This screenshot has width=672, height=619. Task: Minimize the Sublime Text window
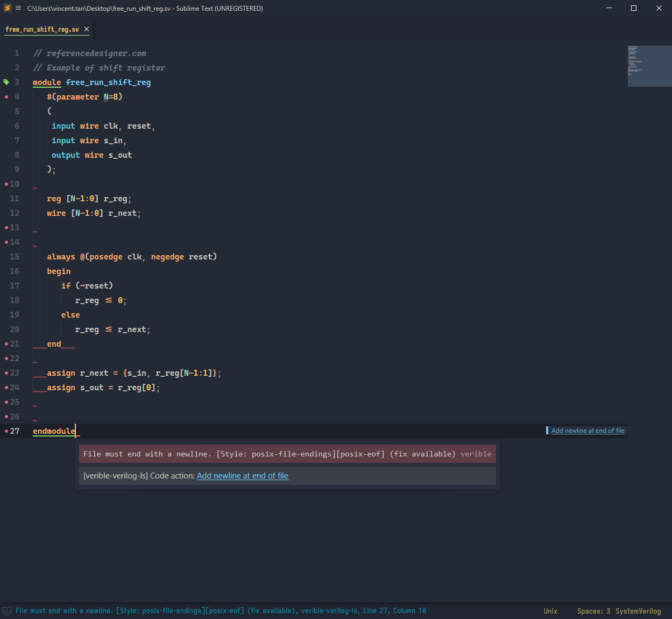(609, 8)
